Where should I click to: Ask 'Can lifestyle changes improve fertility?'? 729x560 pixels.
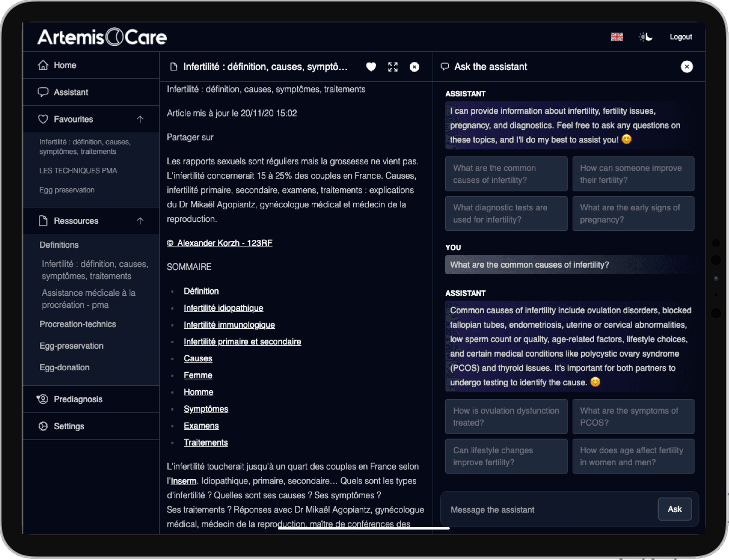(x=506, y=456)
